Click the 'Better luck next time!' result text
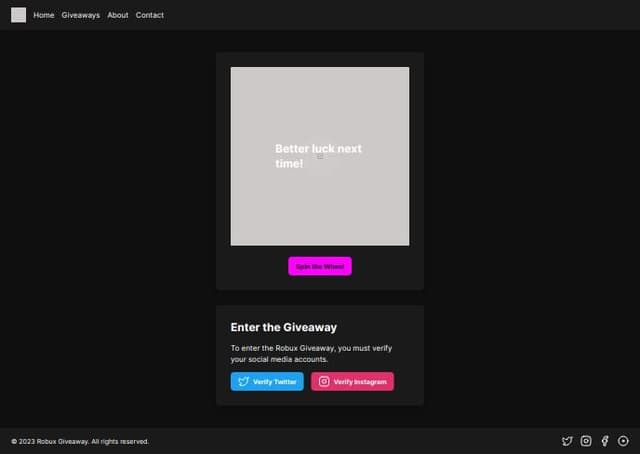 (x=318, y=149)
